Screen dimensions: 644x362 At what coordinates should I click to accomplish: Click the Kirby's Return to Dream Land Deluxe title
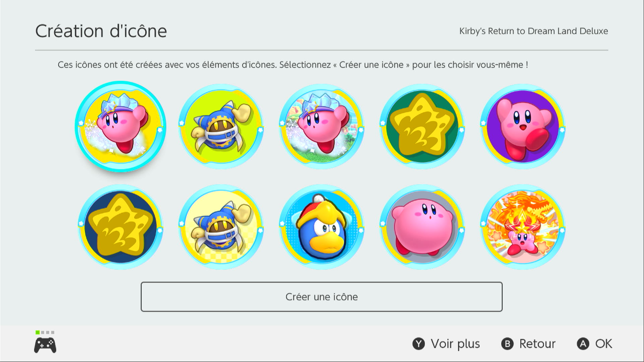[x=533, y=31]
